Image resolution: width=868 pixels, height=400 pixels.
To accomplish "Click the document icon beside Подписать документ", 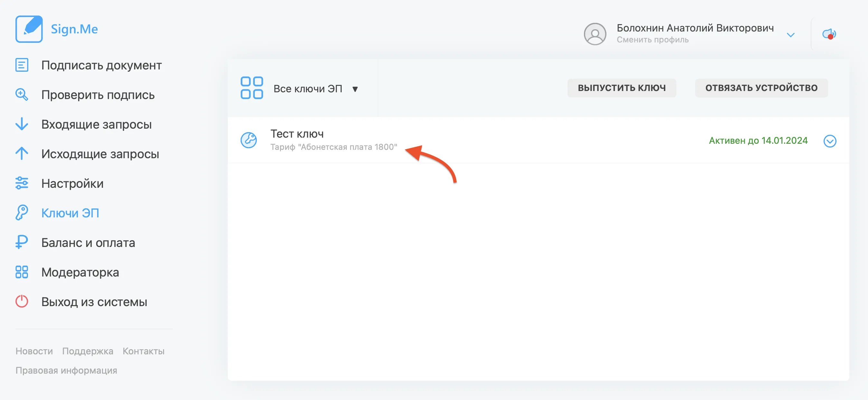I will pyautogui.click(x=22, y=65).
